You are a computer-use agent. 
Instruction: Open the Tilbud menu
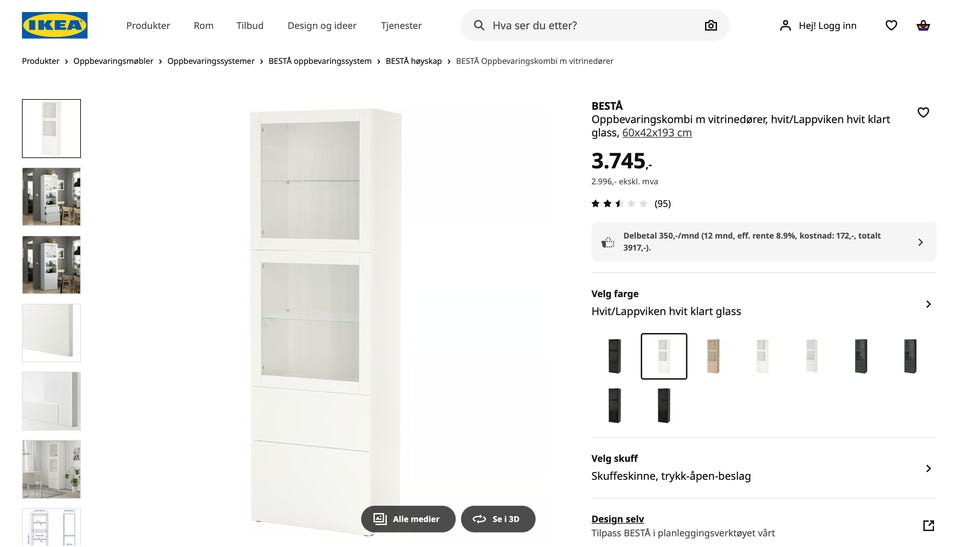(250, 25)
